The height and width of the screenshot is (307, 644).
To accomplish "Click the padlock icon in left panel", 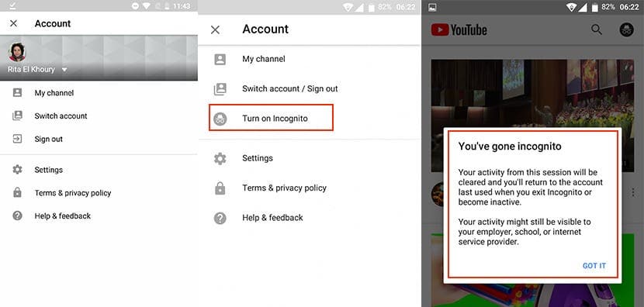I will tap(17, 192).
